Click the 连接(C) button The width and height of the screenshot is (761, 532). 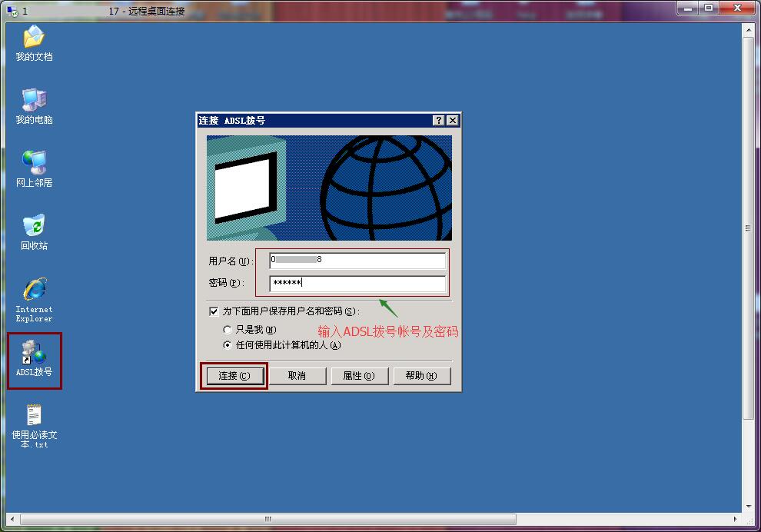pos(235,376)
